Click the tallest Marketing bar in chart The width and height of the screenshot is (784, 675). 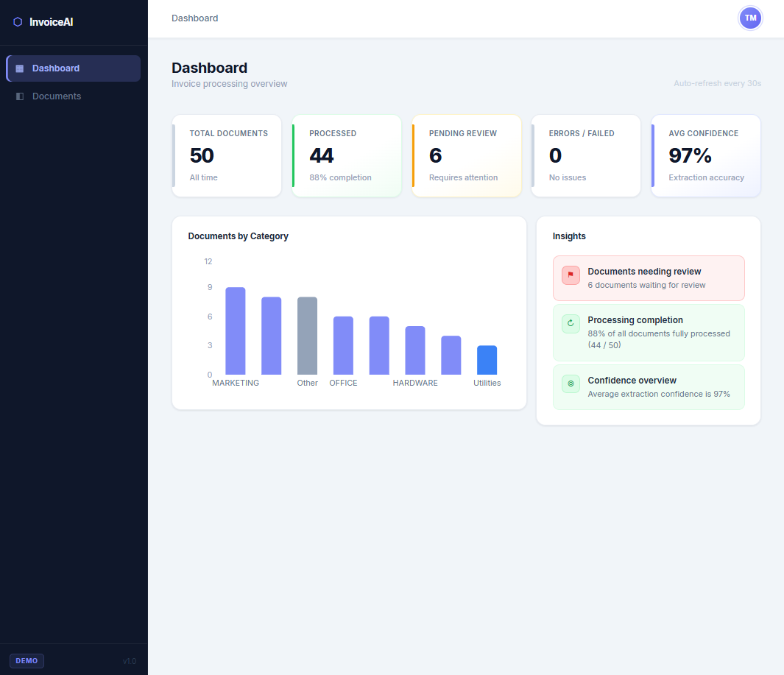[x=236, y=331]
